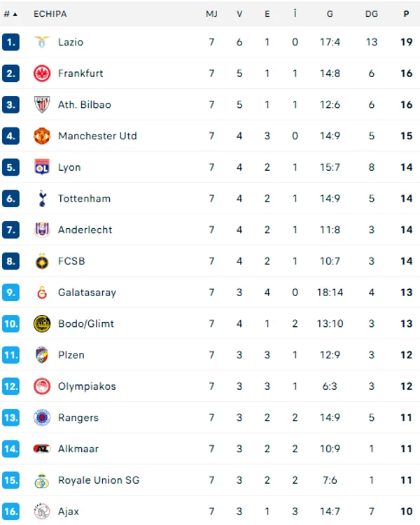Open the FCSB team name link
420x525 pixels.
pyautogui.click(x=71, y=261)
